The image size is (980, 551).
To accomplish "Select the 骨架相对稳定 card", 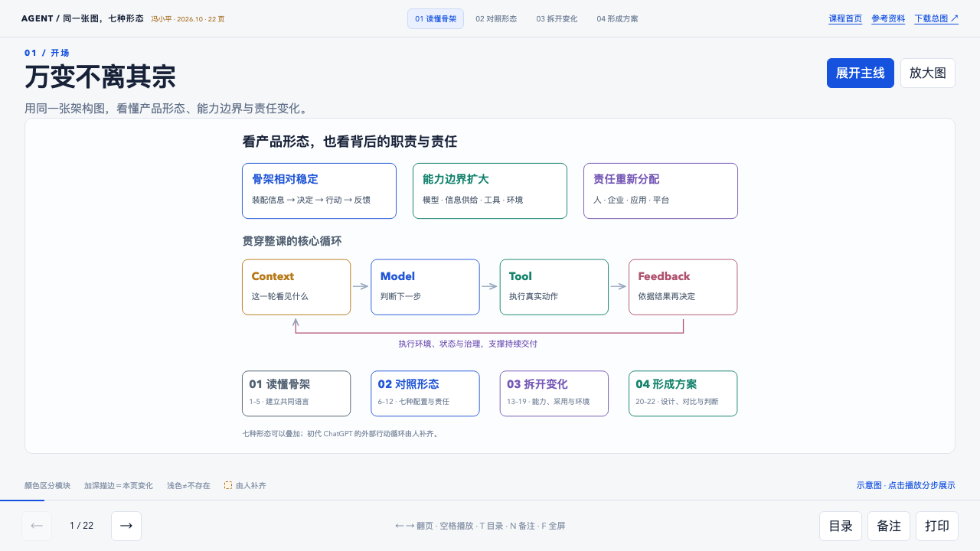I will (x=319, y=191).
